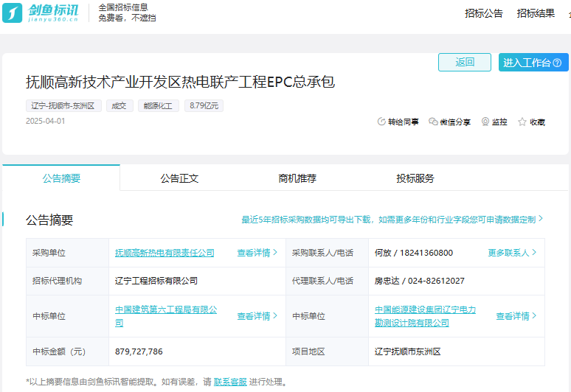Expand 更多联系人 for purchasing contact

pos(512,253)
